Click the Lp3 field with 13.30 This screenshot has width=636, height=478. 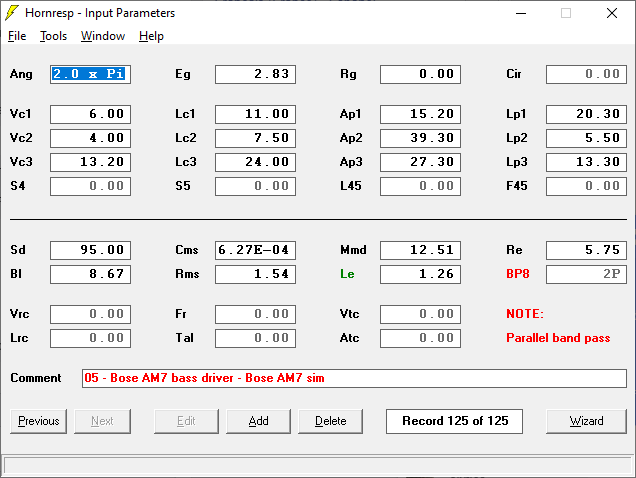pyautogui.click(x=587, y=162)
